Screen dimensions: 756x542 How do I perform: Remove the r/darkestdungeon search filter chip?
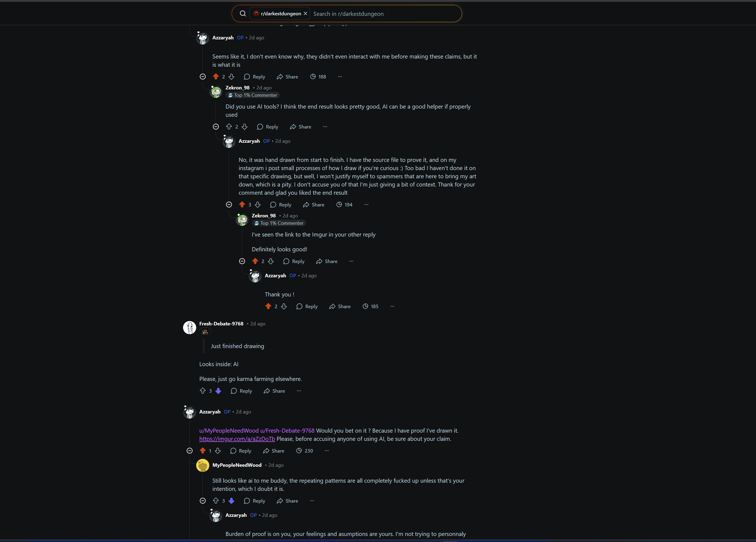pyautogui.click(x=305, y=14)
